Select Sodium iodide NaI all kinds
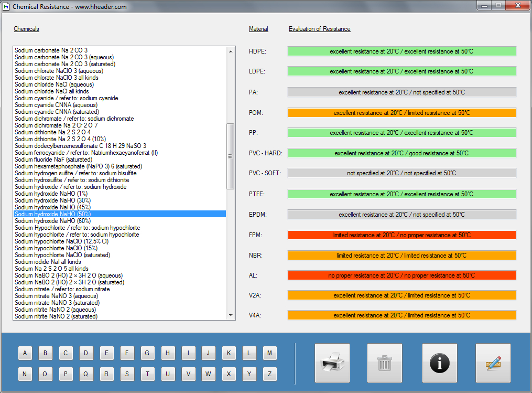This screenshot has height=393, width=532. tap(120, 261)
